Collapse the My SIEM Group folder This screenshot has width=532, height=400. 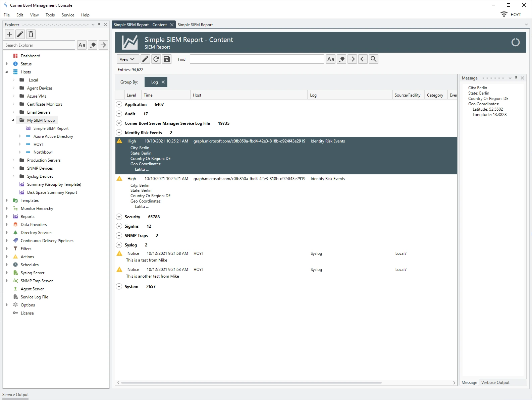point(13,120)
